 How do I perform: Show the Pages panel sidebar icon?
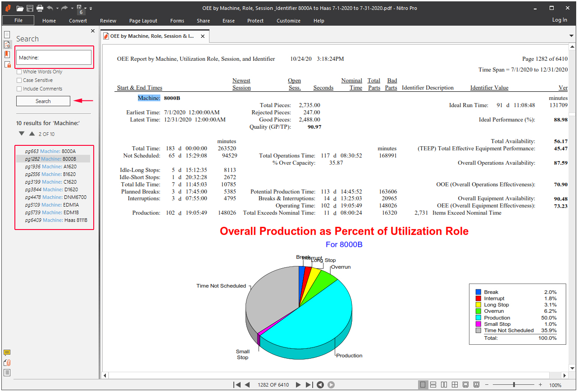point(7,35)
